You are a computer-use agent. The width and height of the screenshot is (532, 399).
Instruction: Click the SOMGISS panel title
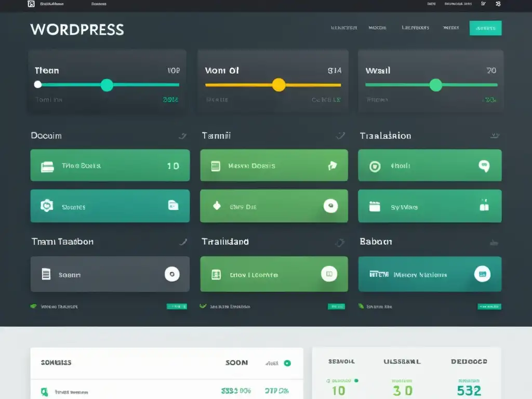(x=56, y=363)
